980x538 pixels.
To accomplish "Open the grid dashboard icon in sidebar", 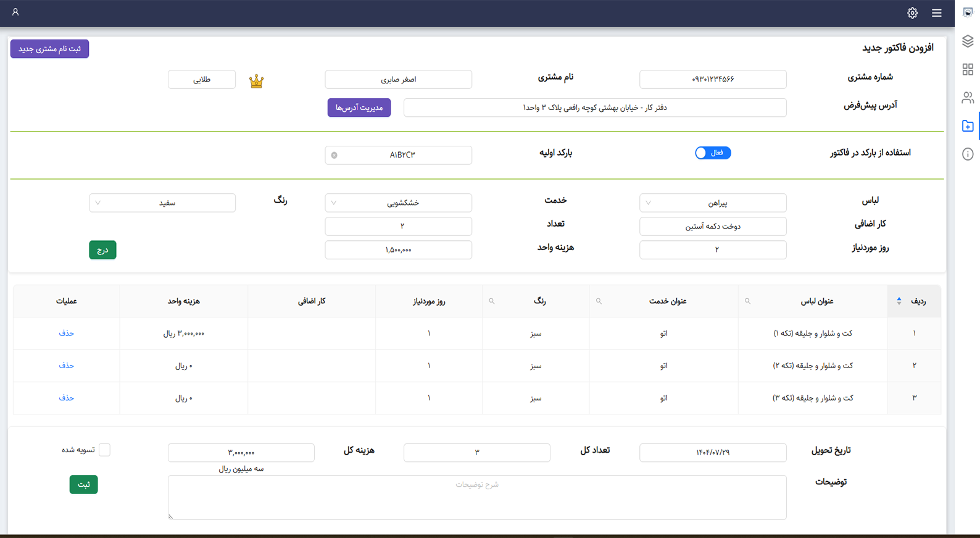I will 967,69.
